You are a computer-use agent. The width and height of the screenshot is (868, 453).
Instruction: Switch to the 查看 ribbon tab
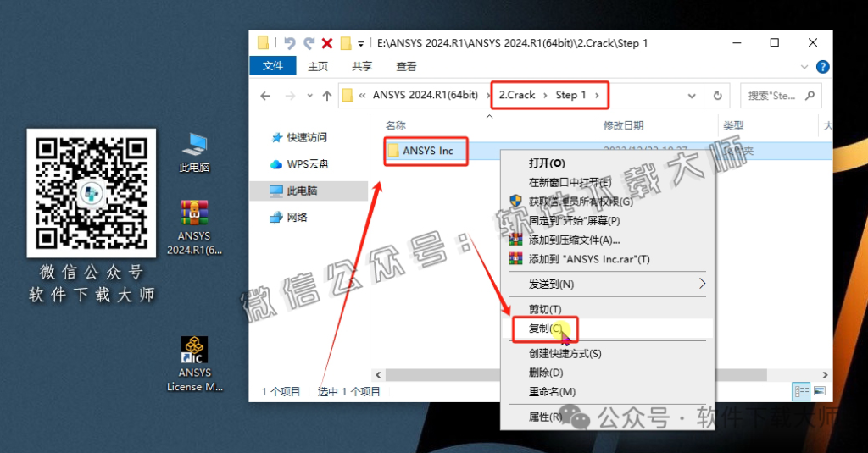(406, 66)
